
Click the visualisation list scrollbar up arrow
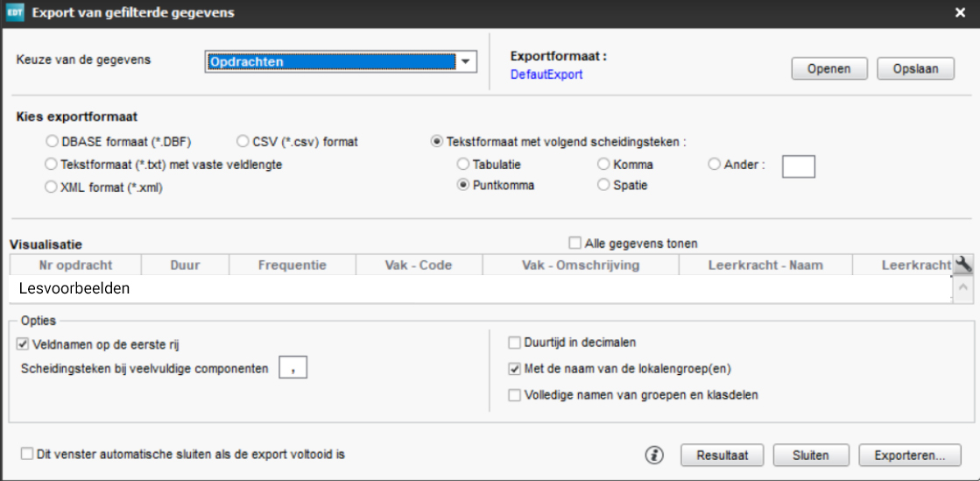[x=962, y=286]
